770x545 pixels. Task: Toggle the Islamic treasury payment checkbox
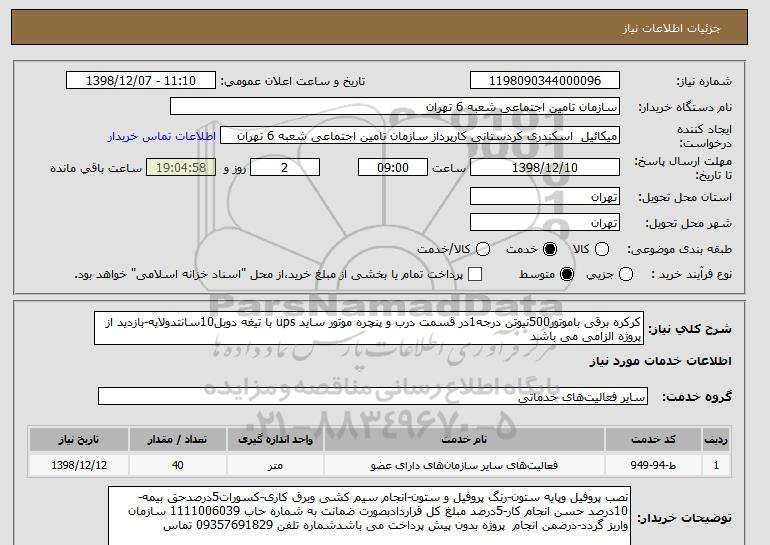[x=475, y=274]
